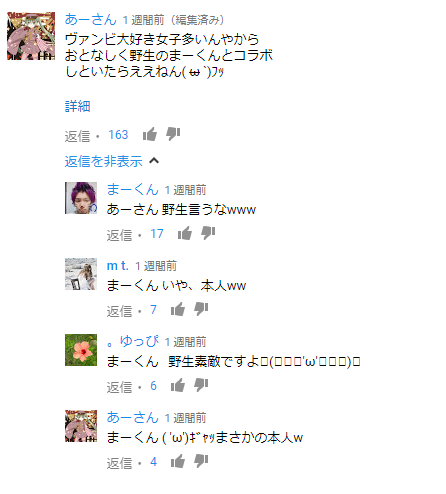Screen dimensions: 446x494
Task: Reply to まーくん's comment via 返信
Action: pos(119,235)
